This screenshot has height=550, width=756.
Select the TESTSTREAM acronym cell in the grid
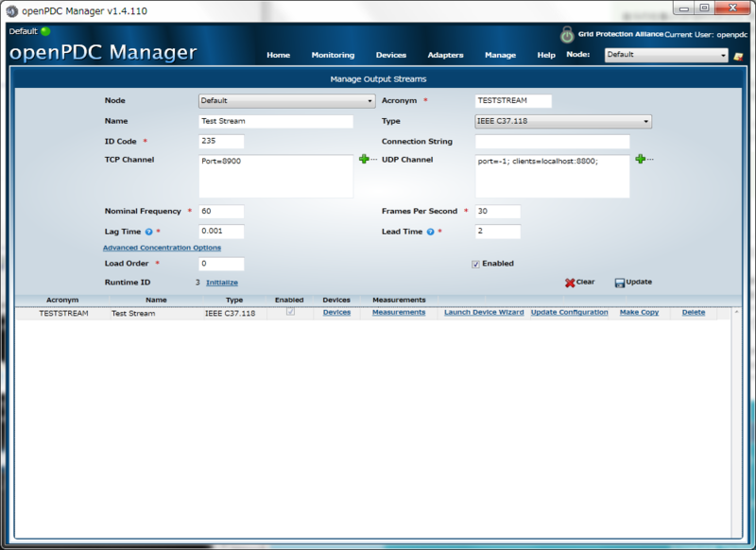[63, 314]
